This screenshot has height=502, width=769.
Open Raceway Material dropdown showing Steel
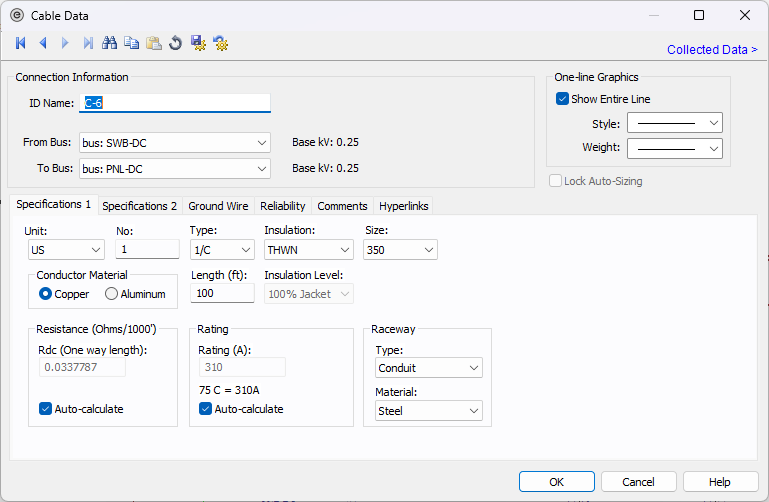coord(429,411)
